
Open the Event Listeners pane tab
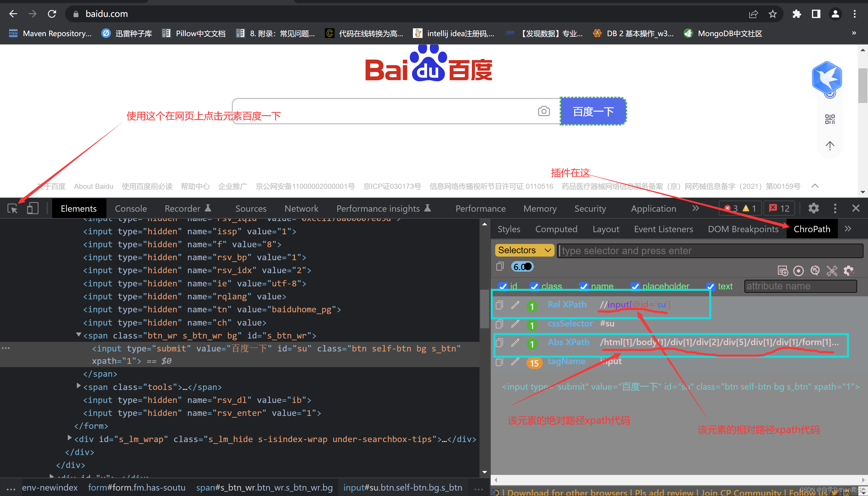point(663,229)
